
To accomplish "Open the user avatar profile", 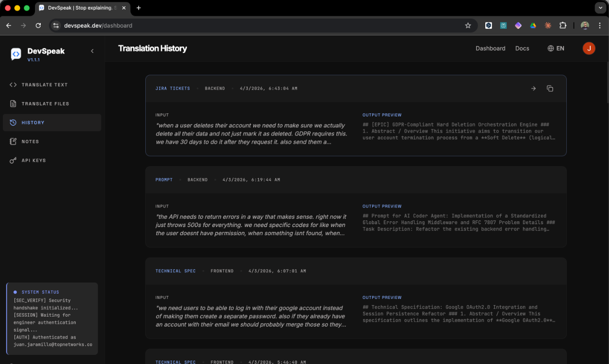I will point(589,48).
